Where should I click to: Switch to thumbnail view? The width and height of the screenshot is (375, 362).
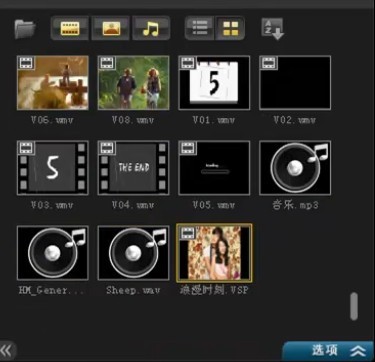(231, 28)
